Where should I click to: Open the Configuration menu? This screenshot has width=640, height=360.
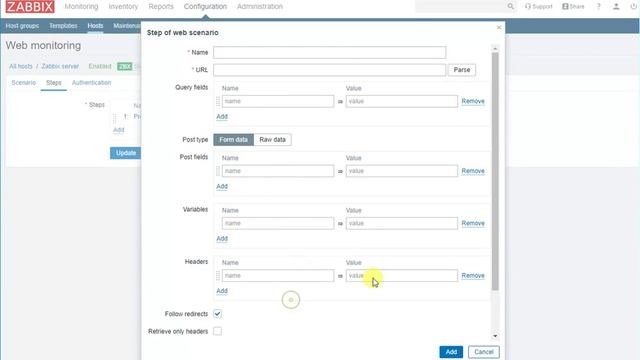point(205,7)
